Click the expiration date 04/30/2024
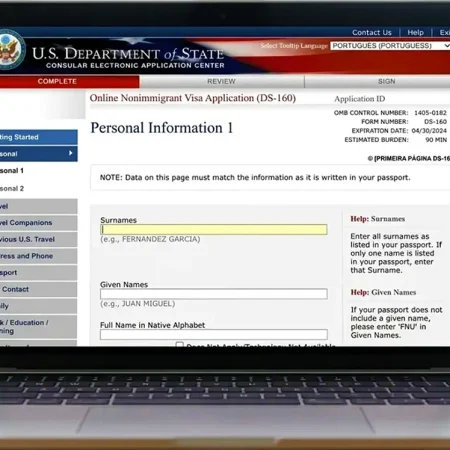The image size is (450, 450). pyautogui.click(x=429, y=131)
